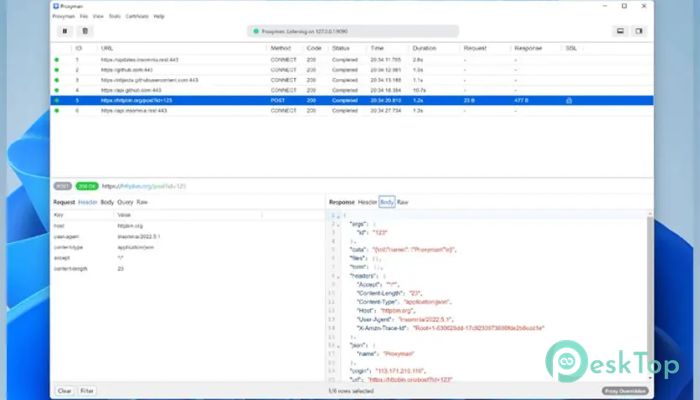
Task: Click green listening indicator in status pill
Action: click(x=256, y=31)
